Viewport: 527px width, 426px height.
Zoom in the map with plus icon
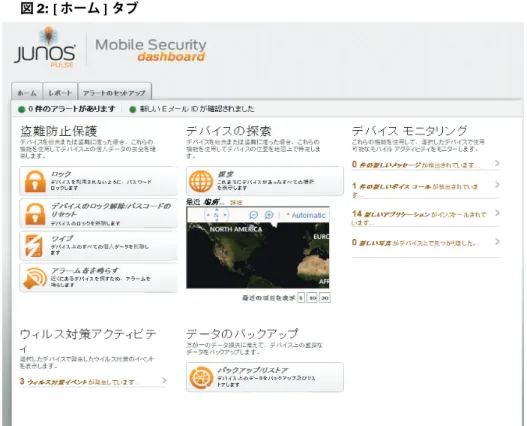tap(269, 215)
